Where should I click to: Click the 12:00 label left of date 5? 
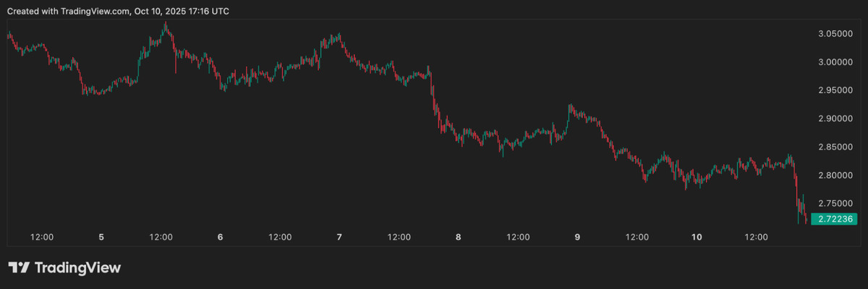(x=42, y=237)
